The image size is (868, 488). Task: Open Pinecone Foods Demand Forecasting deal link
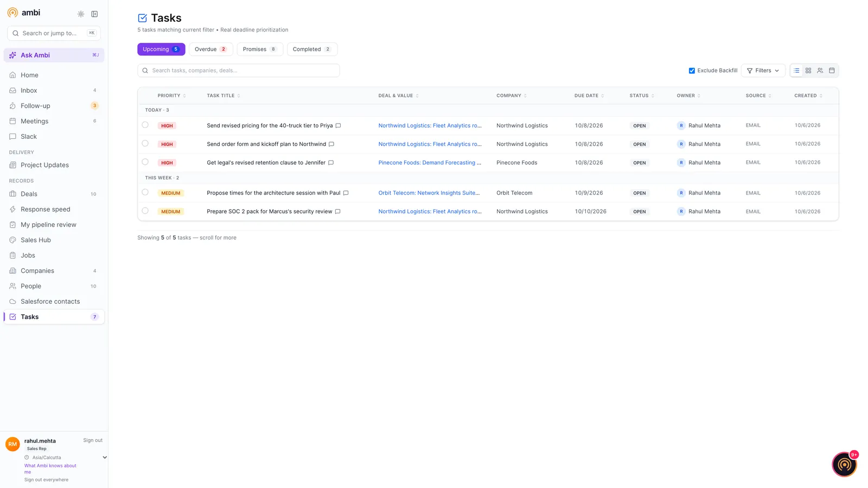pyautogui.click(x=430, y=163)
